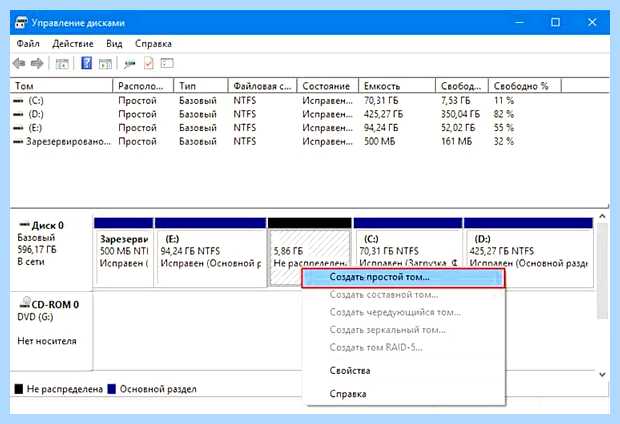Click the 82 % free percentage cell
Viewport: 620px width, 424px height.
[504, 114]
